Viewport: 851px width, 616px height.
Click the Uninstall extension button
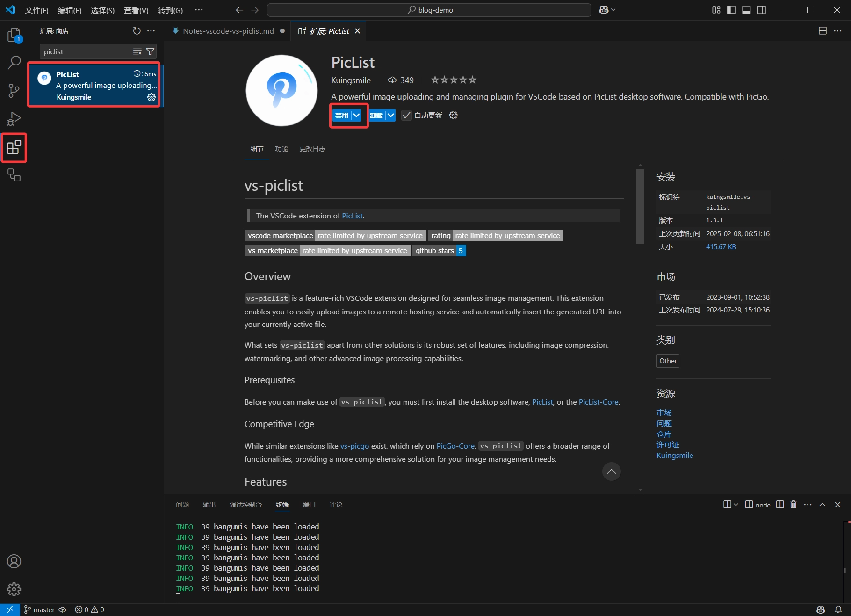pyautogui.click(x=376, y=115)
